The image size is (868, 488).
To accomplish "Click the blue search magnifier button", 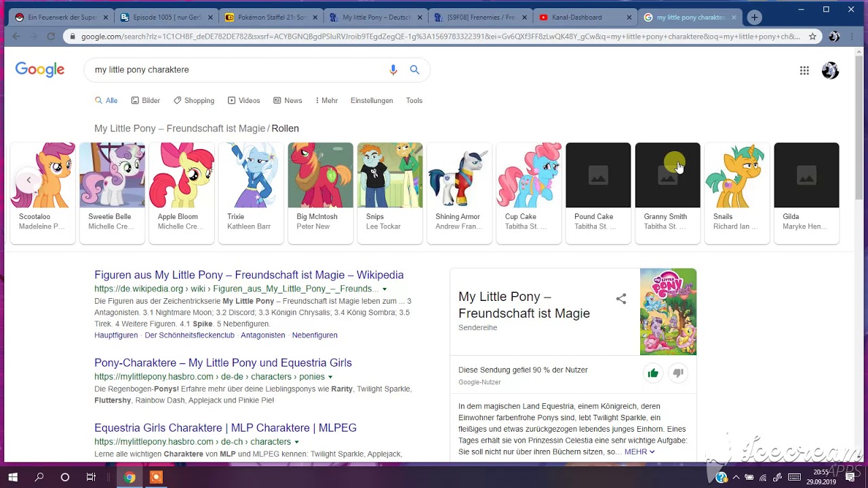I will (x=415, y=70).
